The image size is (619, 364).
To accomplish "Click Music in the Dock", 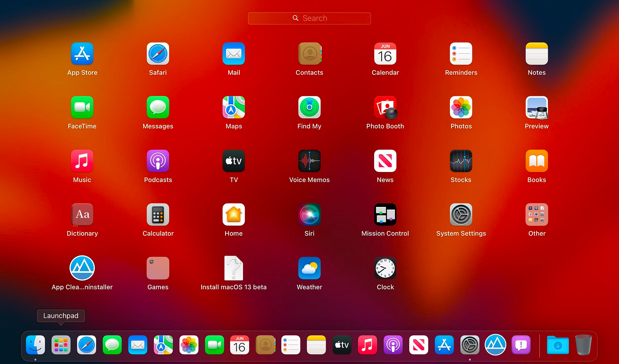I will 368,345.
